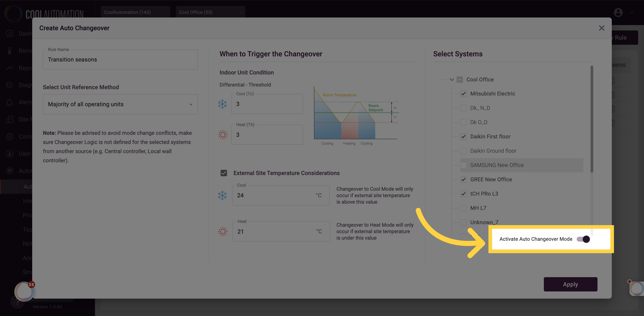This screenshot has height=316, width=644.
Task: Toggle the Cool Office parent checkbox
Action: 460,79
